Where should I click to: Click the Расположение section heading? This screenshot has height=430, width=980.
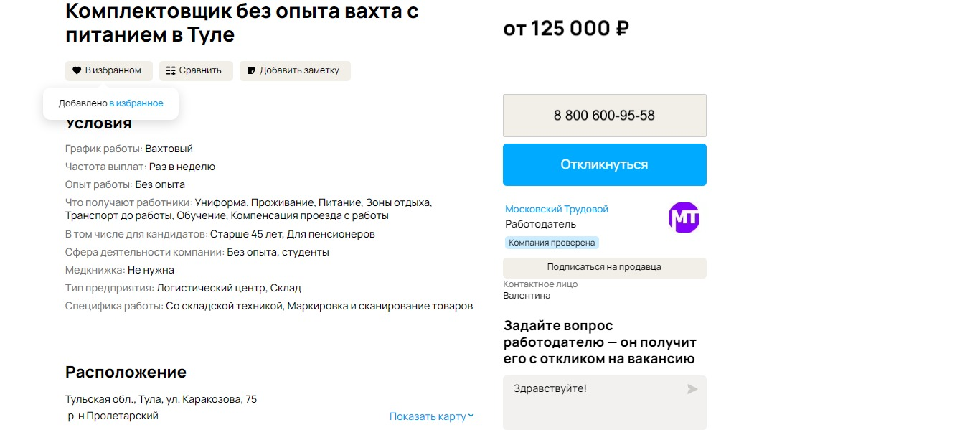point(126,372)
